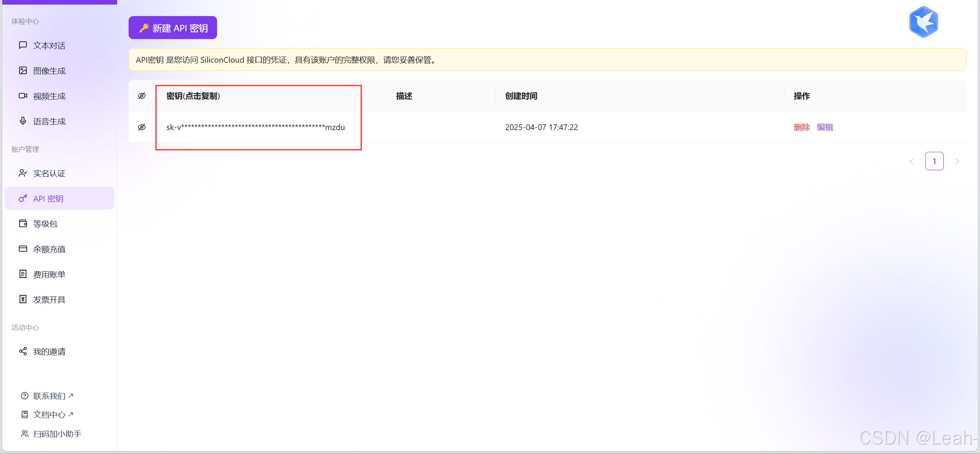This screenshot has height=454, width=980.
Task: Click the 发票开具 invoice icon
Action: pyautogui.click(x=23, y=299)
